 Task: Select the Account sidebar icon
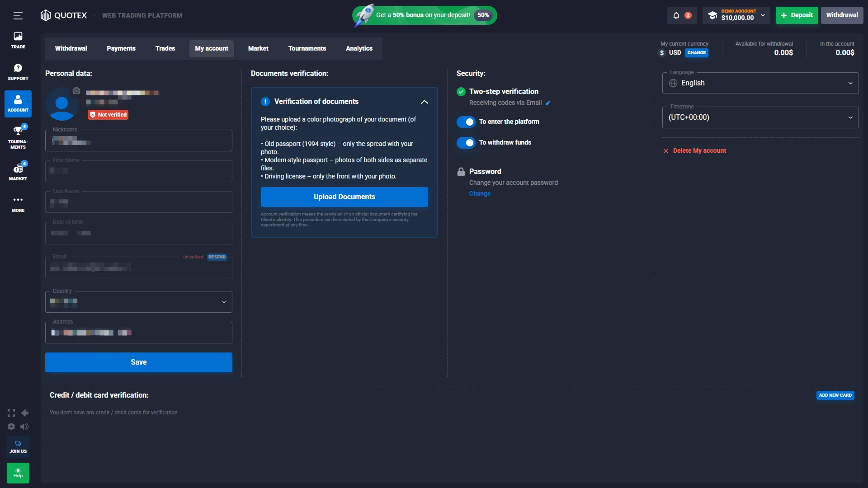click(18, 103)
